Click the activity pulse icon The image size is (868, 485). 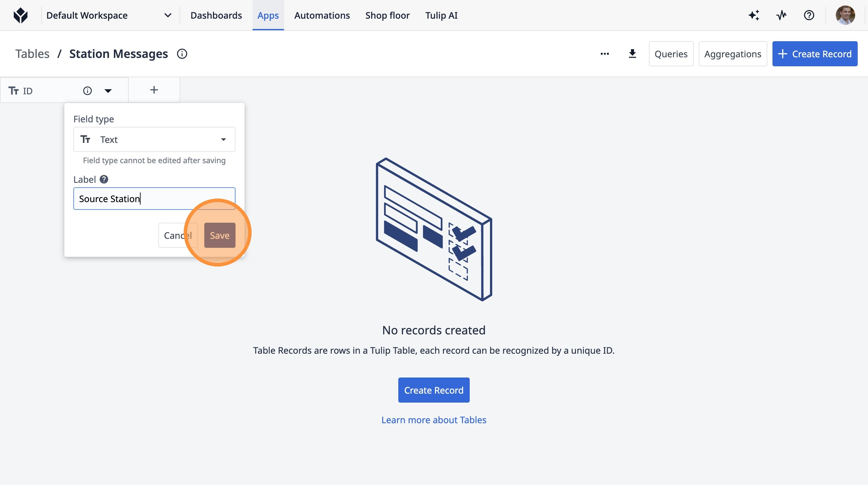(781, 15)
